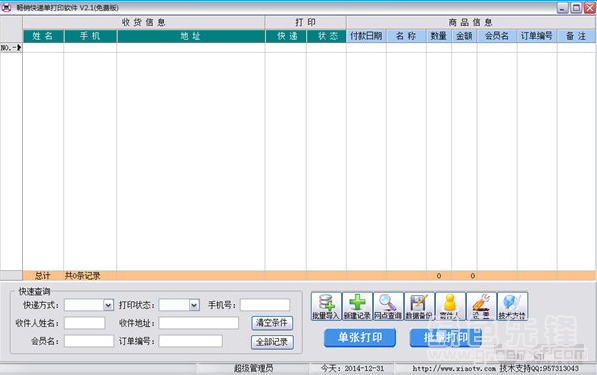Click 清空条件 to clear filters
Screen dimensions: 597x375
272,323
